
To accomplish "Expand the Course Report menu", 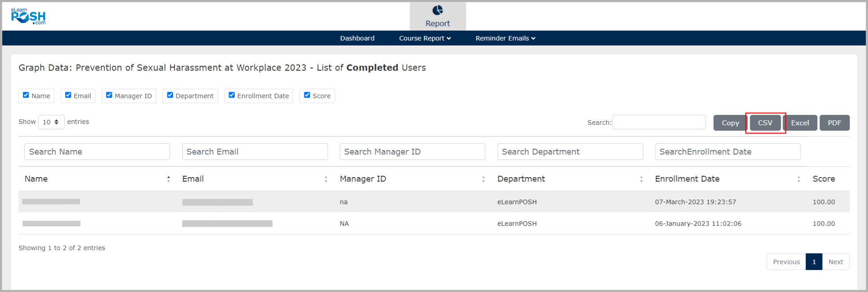I will (425, 38).
